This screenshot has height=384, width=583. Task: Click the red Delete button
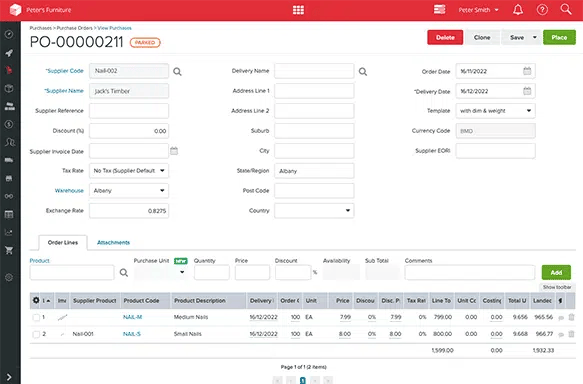click(x=445, y=37)
